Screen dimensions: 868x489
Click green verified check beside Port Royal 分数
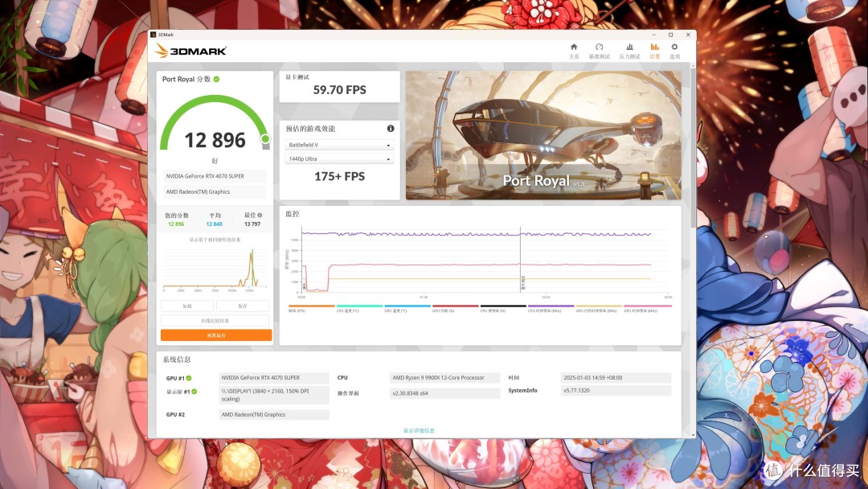pyautogui.click(x=216, y=79)
